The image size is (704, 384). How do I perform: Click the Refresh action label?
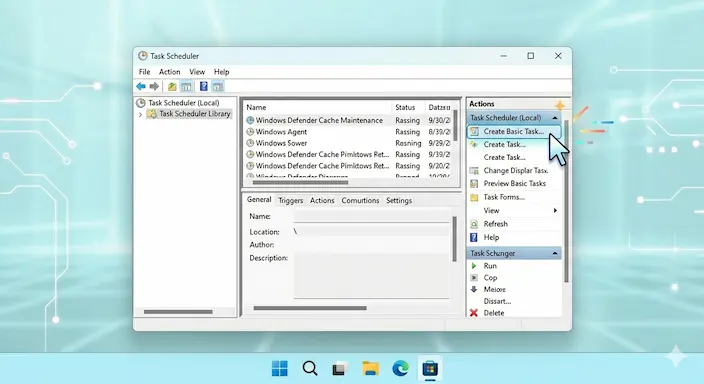click(496, 224)
